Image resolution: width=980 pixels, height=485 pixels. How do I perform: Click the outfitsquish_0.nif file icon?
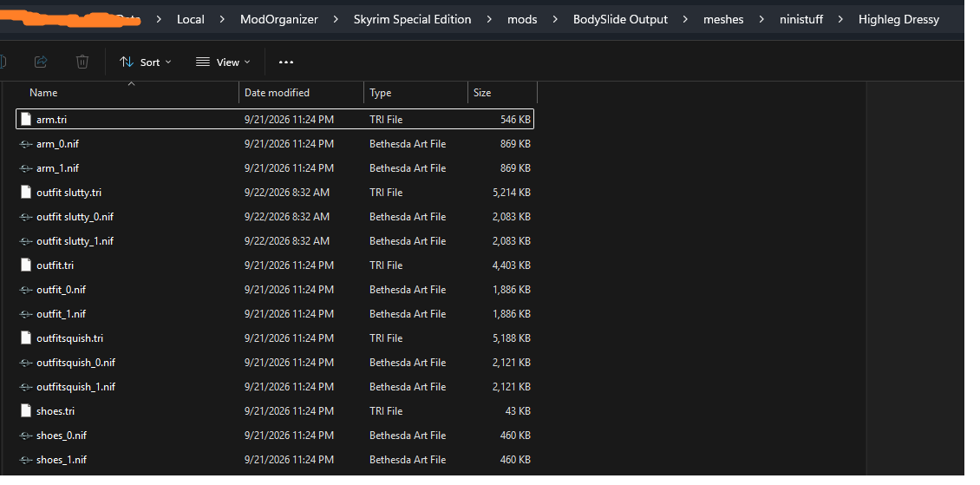26,363
